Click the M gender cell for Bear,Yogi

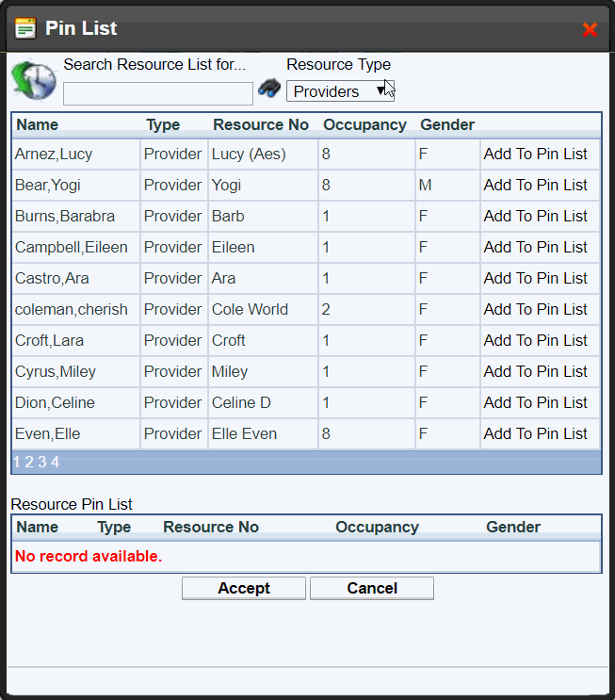[x=447, y=185]
